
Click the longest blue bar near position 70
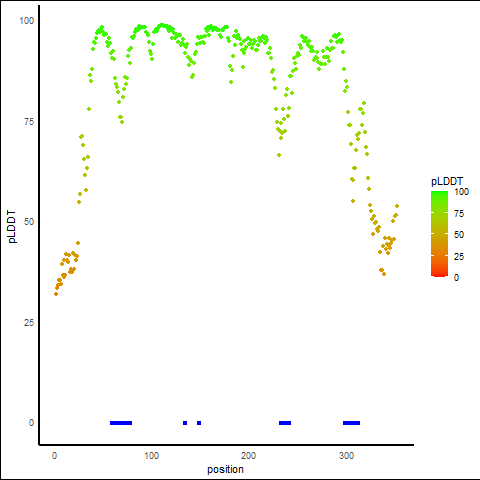pyautogui.click(x=121, y=423)
